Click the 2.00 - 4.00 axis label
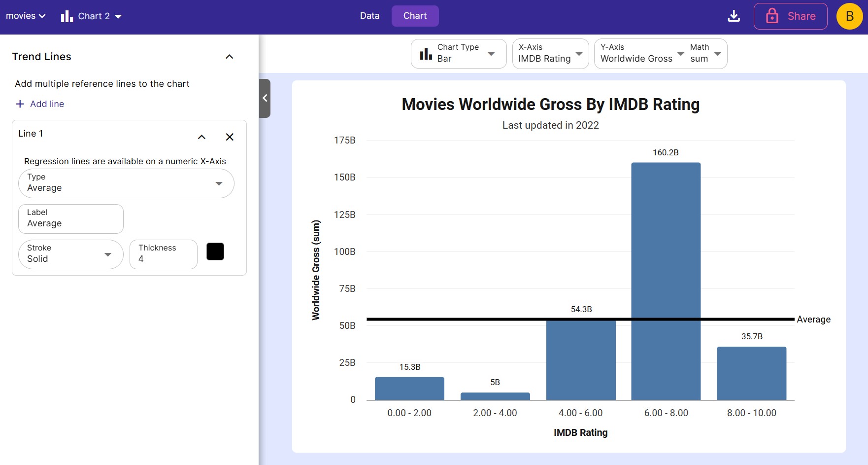 (495, 413)
